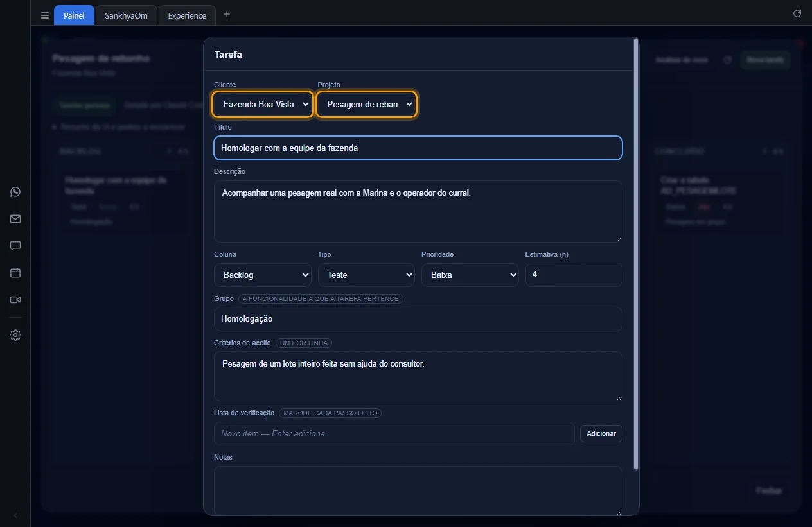Click the Tarefa dialog vertical scrollbar

(x=636, y=254)
